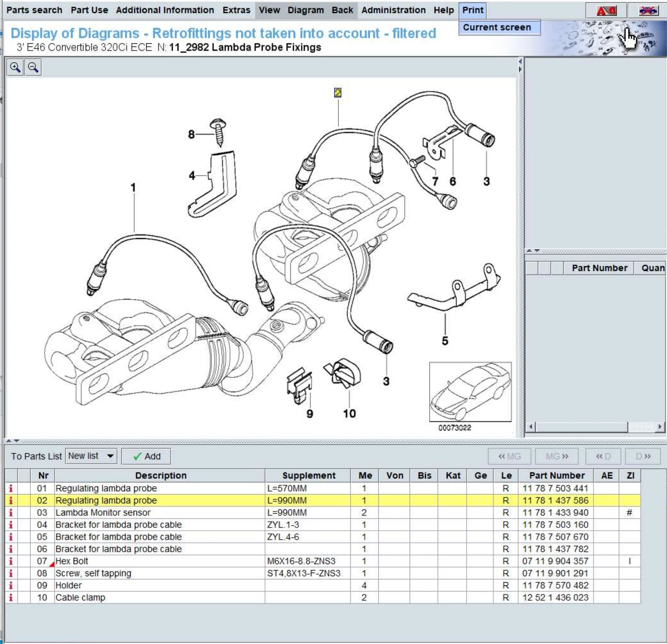Viewport: 667px width, 644px height.
Task: Click callout number 8 in diagram
Action: [191, 134]
